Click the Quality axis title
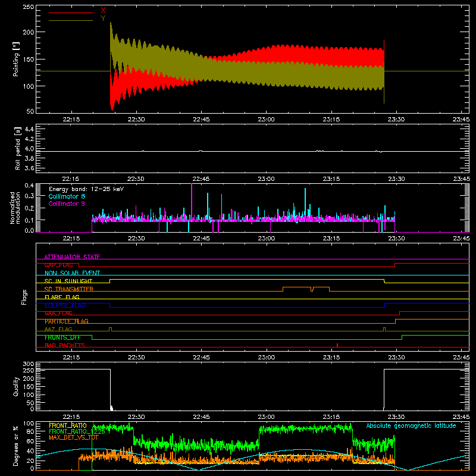Viewport: 476px width, 476px height. point(16,386)
